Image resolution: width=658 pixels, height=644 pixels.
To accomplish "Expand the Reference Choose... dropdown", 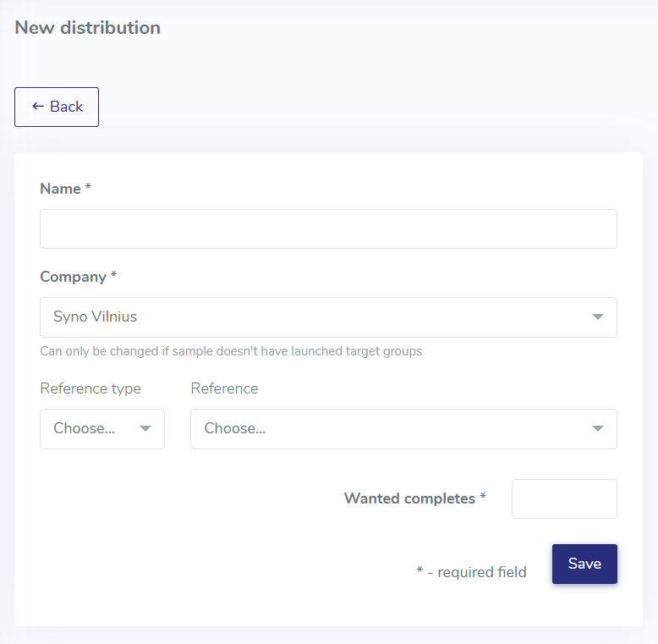I will (389, 429).
